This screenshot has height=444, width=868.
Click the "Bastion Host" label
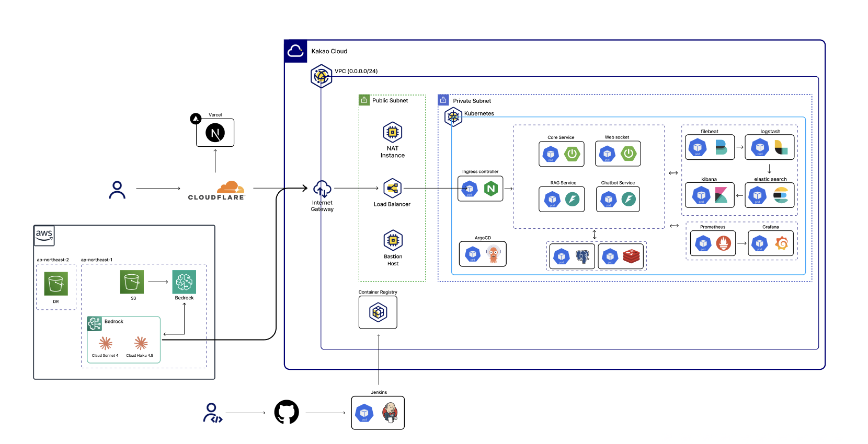coord(393,260)
